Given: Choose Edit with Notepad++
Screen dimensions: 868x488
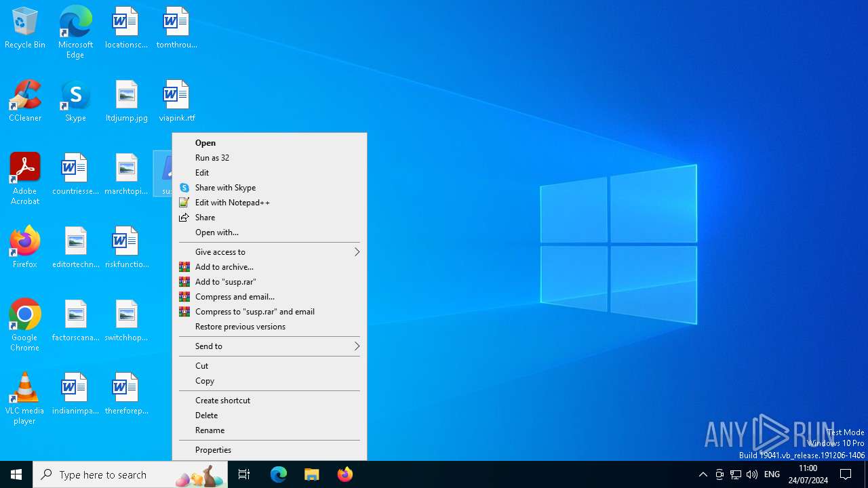Looking at the screenshot, I should coord(270,203).
